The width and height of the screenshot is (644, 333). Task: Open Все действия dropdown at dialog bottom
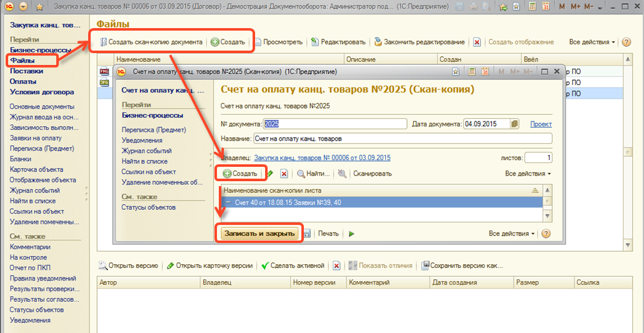(511, 234)
